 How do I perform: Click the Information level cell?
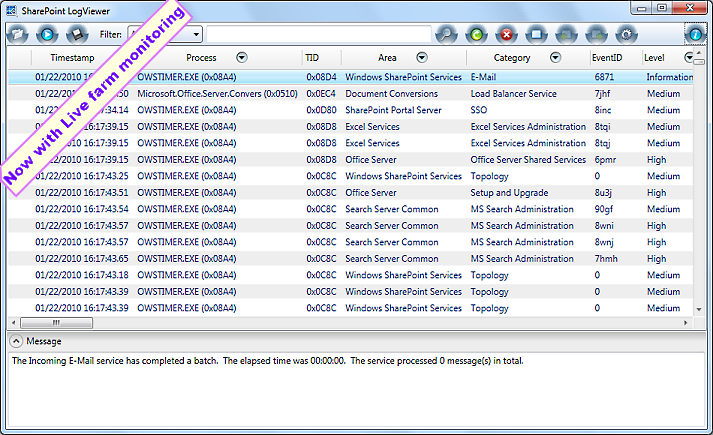click(670, 77)
